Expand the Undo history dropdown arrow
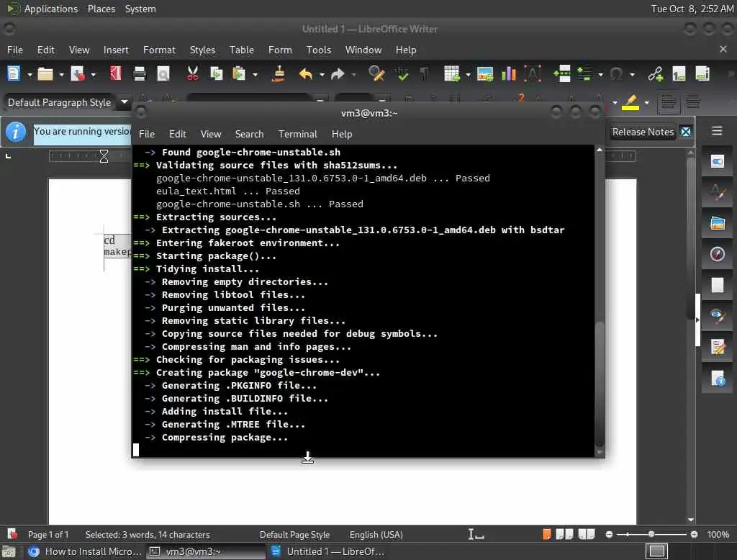Viewport: 737px width, 560px height. click(x=322, y=75)
